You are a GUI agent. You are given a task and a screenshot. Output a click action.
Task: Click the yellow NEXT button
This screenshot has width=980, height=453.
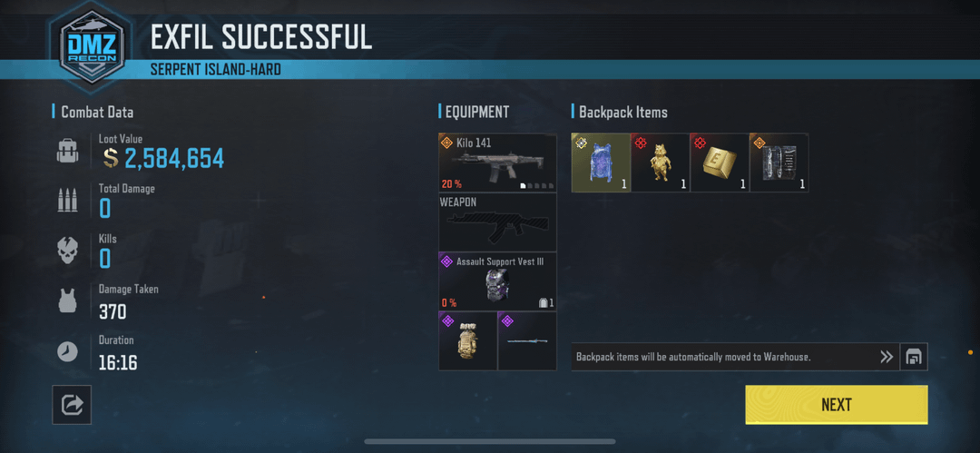coord(837,405)
